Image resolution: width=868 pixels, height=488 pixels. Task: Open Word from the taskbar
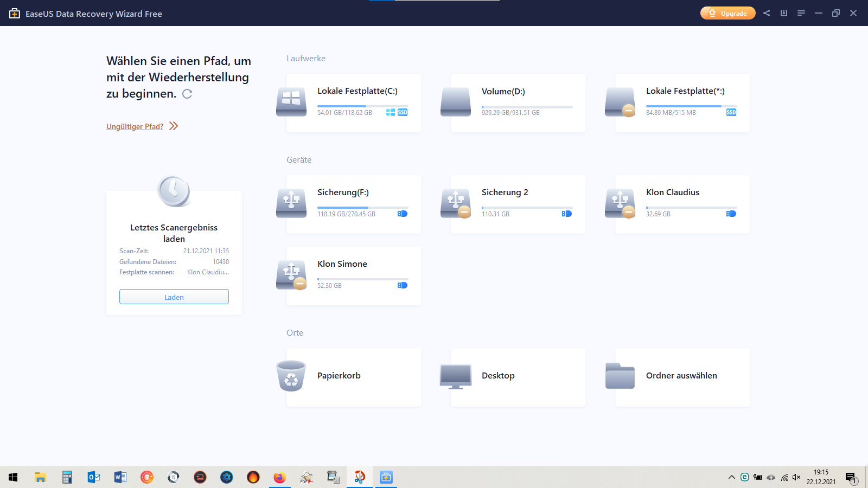120,477
